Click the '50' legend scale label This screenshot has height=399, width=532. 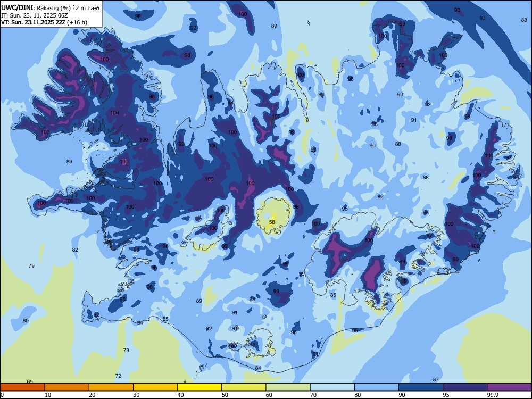[225, 395]
